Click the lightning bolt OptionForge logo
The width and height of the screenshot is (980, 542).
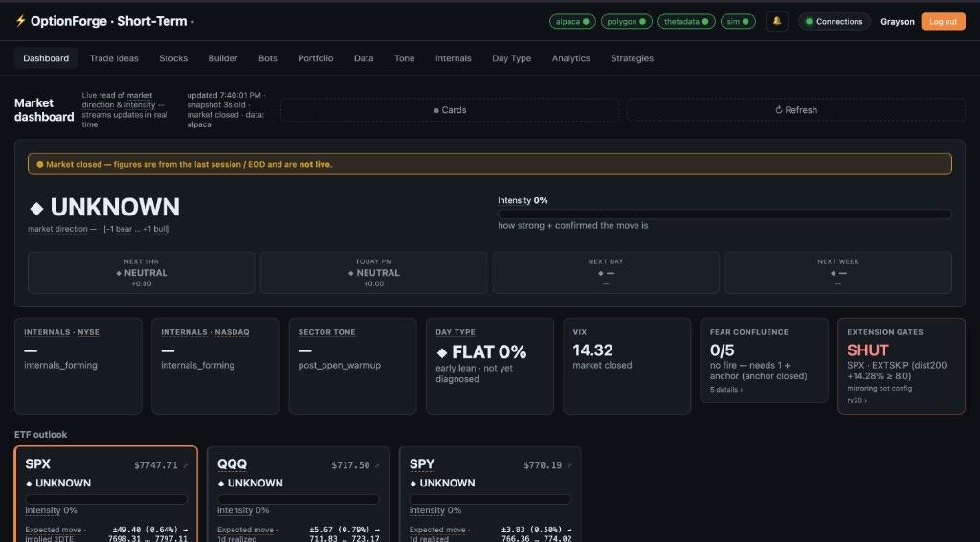pos(21,21)
